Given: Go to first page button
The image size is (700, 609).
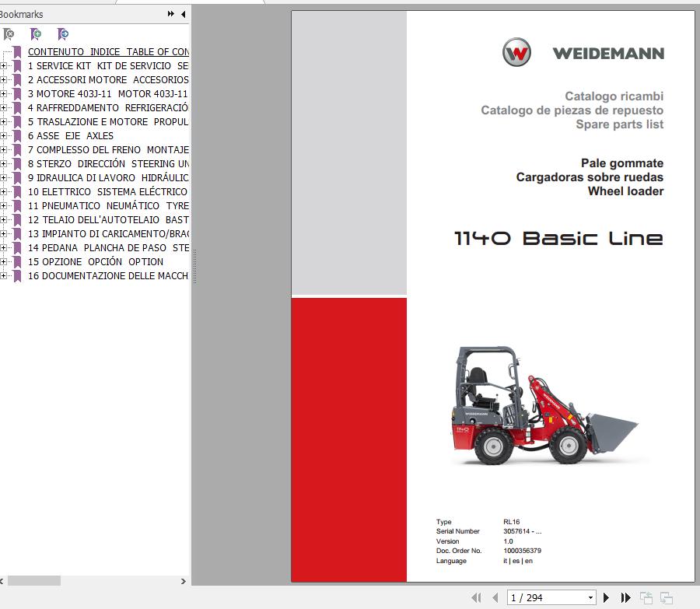Looking at the screenshot, I should click(476, 597).
